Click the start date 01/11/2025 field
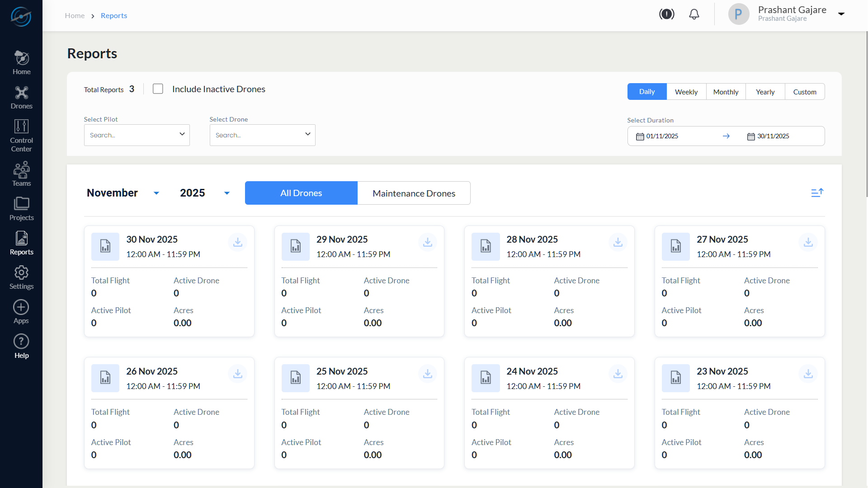The height and width of the screenshot is (488, 868). [662, 136]
